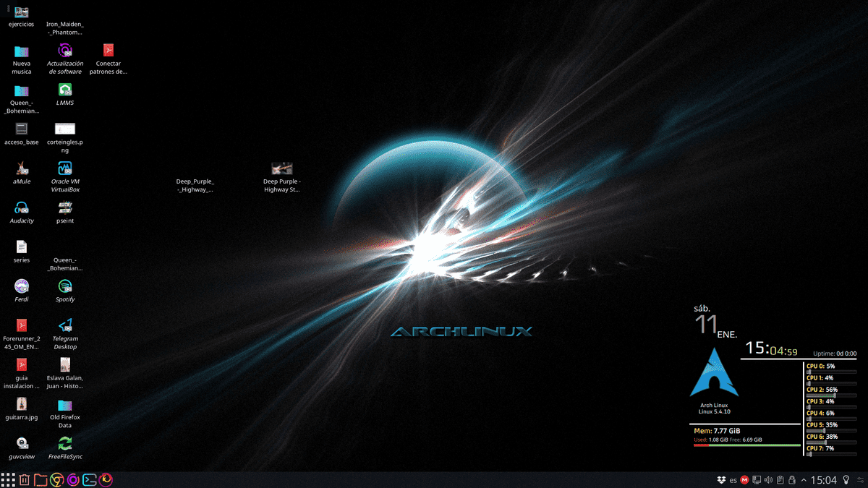Image resolution: width=868 pixels, height=488 pixels.
Task: Select the LMMS desktop launcher
Action: click(x=65, y=95)
